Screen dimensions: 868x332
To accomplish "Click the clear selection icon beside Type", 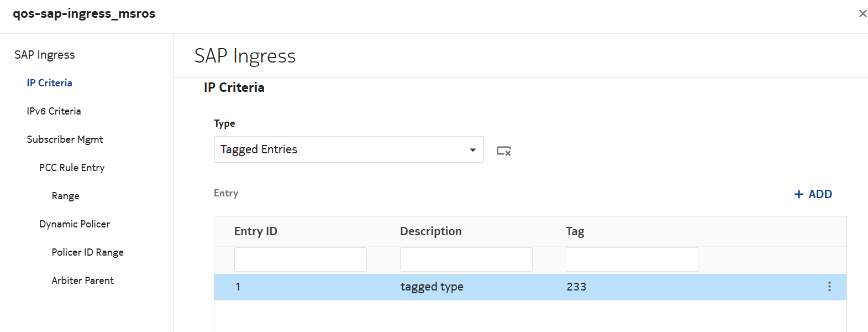I will click(x=503, y=151).
